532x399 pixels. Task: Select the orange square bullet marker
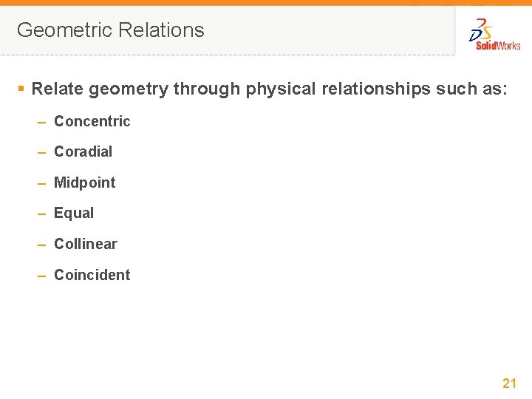coord(21,89)
